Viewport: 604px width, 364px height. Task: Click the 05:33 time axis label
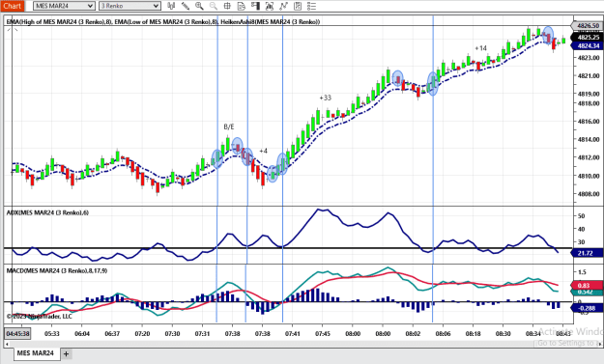click(x=52, y=334)
